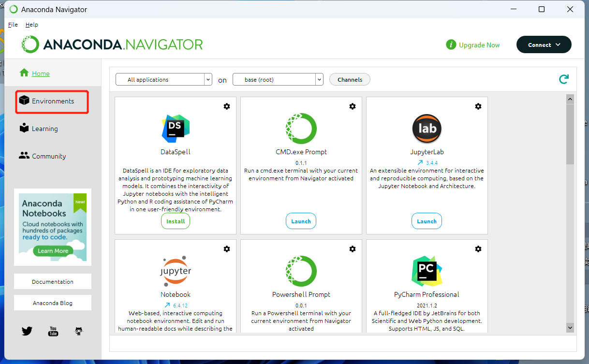
Task: Click the DataSpell DS logo icon
Action: click(x=176, y=129)
